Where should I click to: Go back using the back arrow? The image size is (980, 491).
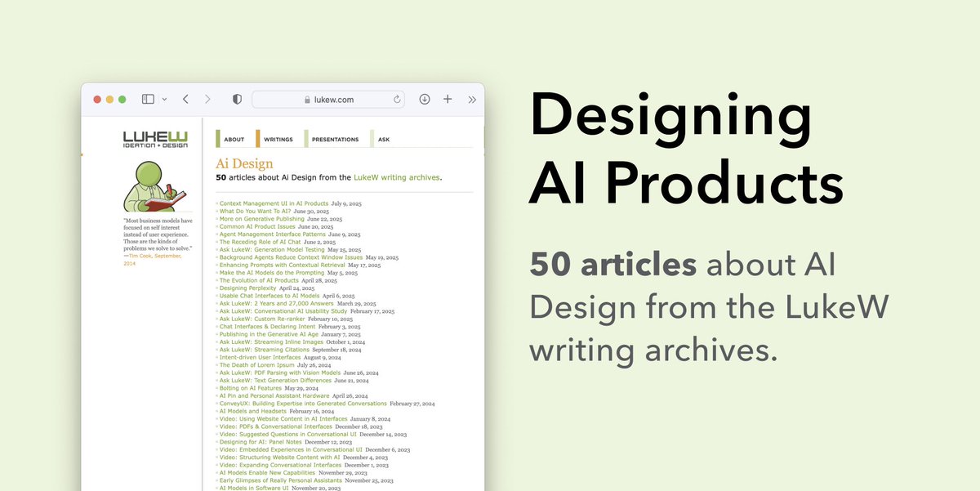tap(185, 99)
